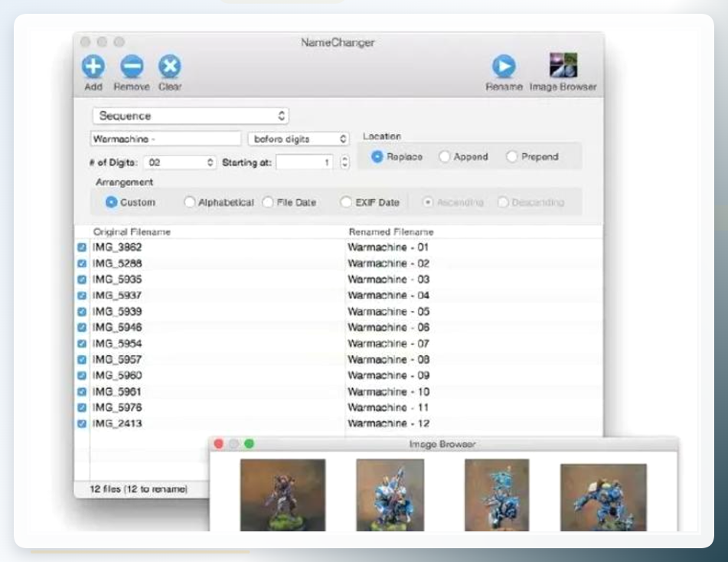Open the Sequence rename mode dropdown
This screenshot has height=562, width=728.
click(191, 116)
